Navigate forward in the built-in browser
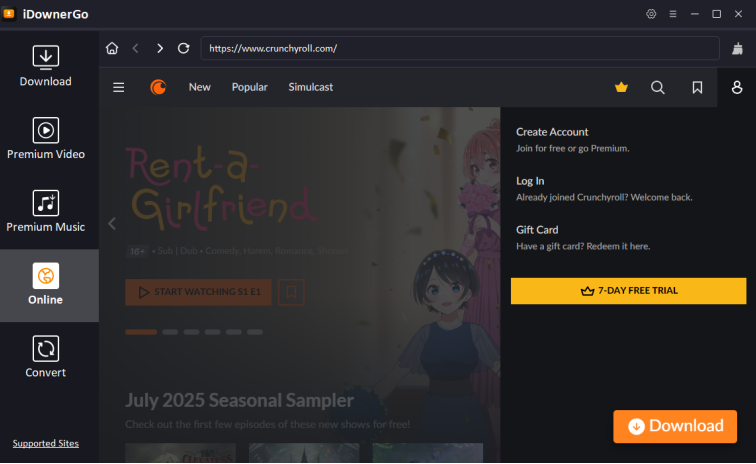This screenshot has height=464, width=756. pos(160,48)
